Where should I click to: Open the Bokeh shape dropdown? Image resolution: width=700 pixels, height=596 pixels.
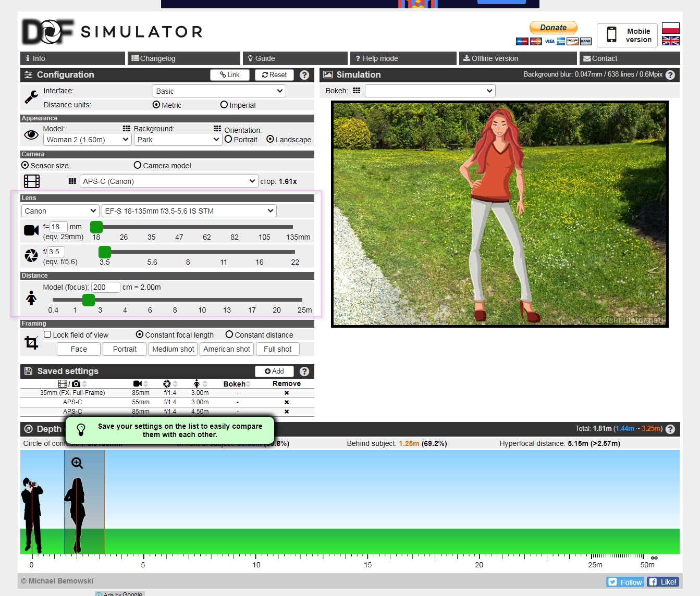pyautogui.click(x=430, y=91)
